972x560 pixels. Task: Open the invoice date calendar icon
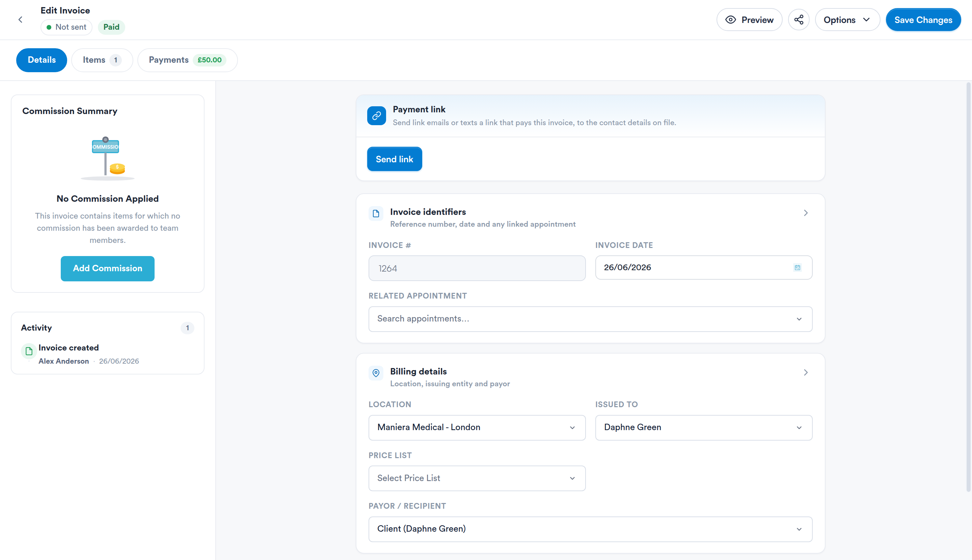point(797,268)
